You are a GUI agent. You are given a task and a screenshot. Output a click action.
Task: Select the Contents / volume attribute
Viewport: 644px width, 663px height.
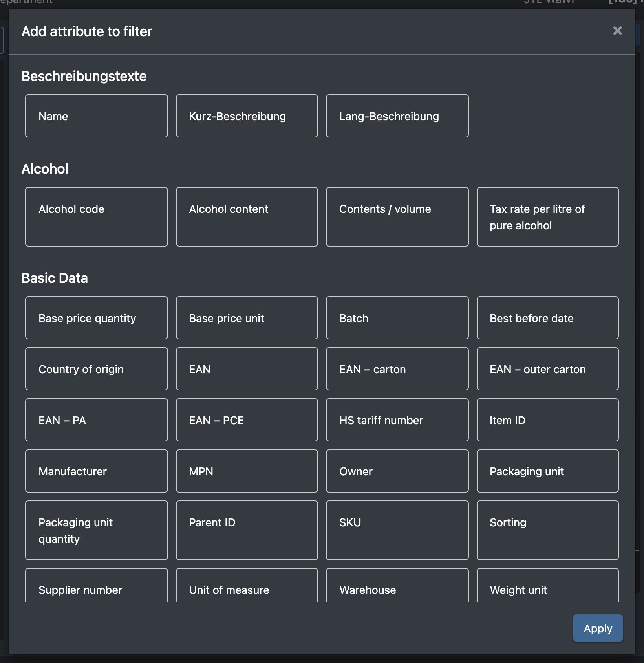(x=397, y=217)
